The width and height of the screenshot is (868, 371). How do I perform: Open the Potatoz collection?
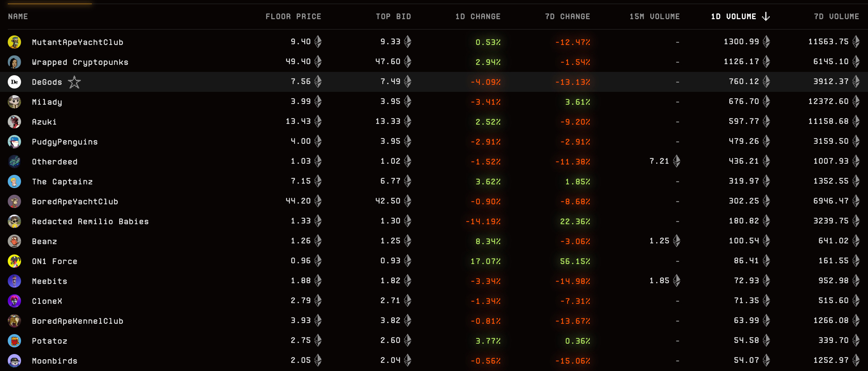(49, 341)
